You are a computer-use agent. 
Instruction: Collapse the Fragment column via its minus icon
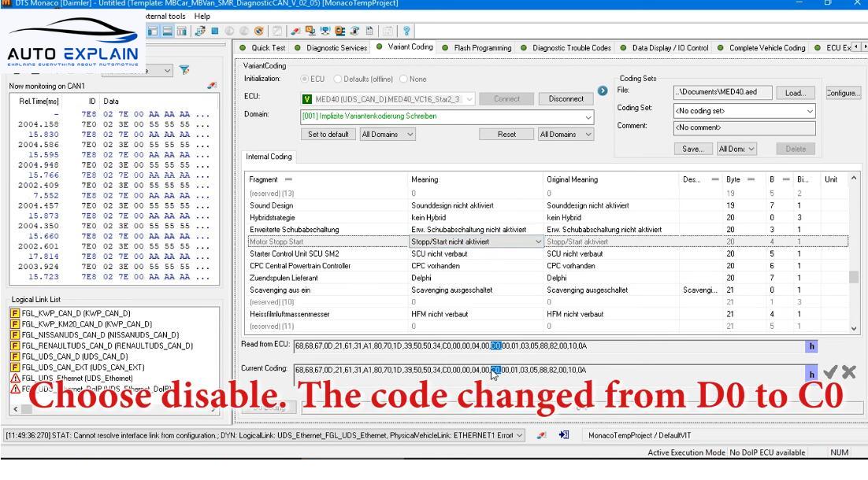(x=288, y=179)
